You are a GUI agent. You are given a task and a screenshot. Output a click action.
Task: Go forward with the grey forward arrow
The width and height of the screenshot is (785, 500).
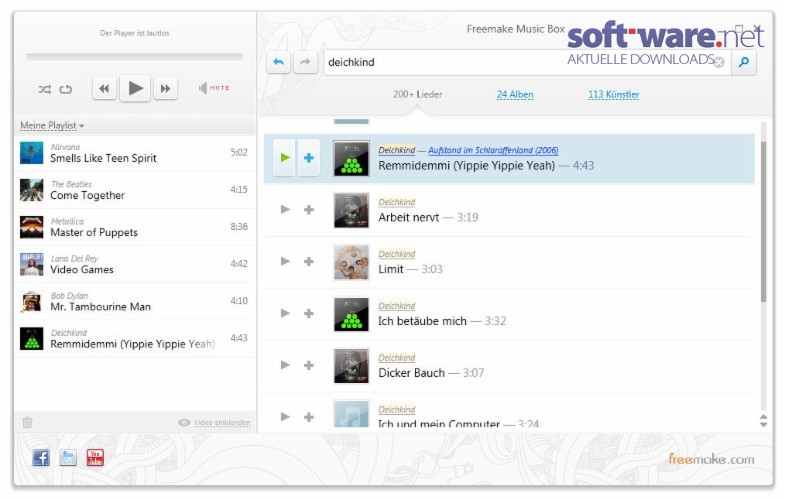(x=305, y=62)
